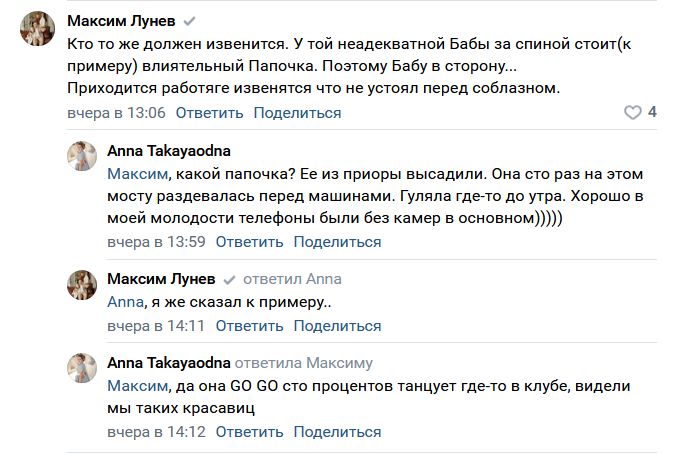Click Anna Takayaodna's name on the 14:12 reply

168,361
